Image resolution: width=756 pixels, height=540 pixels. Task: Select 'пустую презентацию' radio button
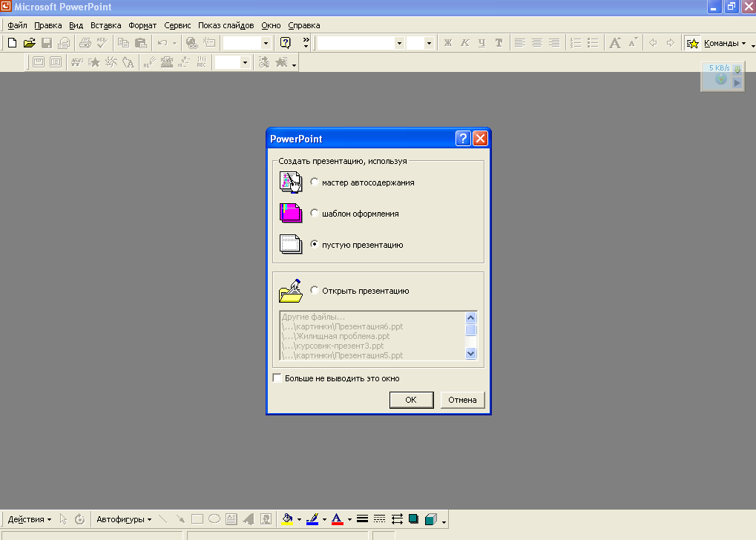click(315, 244)
